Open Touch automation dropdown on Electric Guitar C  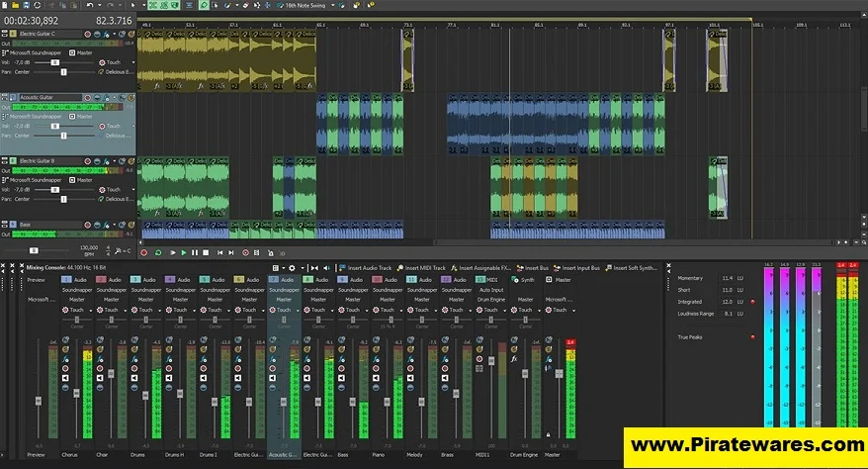[x=132, y=62]
